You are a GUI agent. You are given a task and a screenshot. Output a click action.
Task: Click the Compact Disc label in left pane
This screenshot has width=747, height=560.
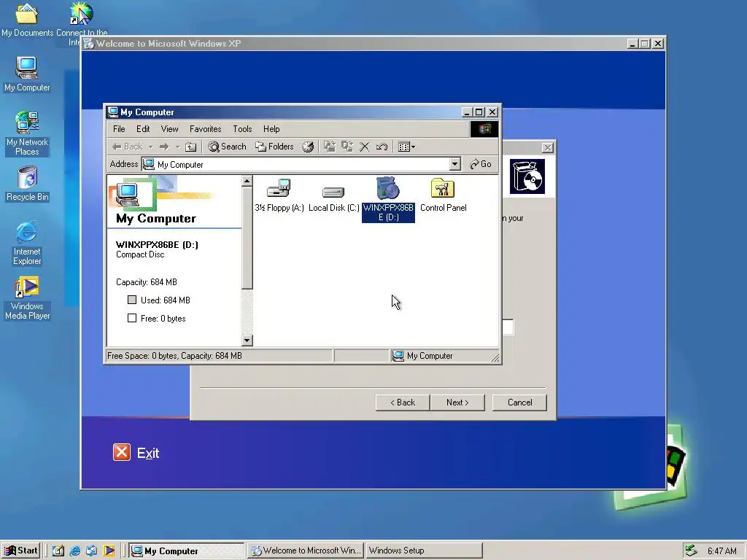coord(140,254)
